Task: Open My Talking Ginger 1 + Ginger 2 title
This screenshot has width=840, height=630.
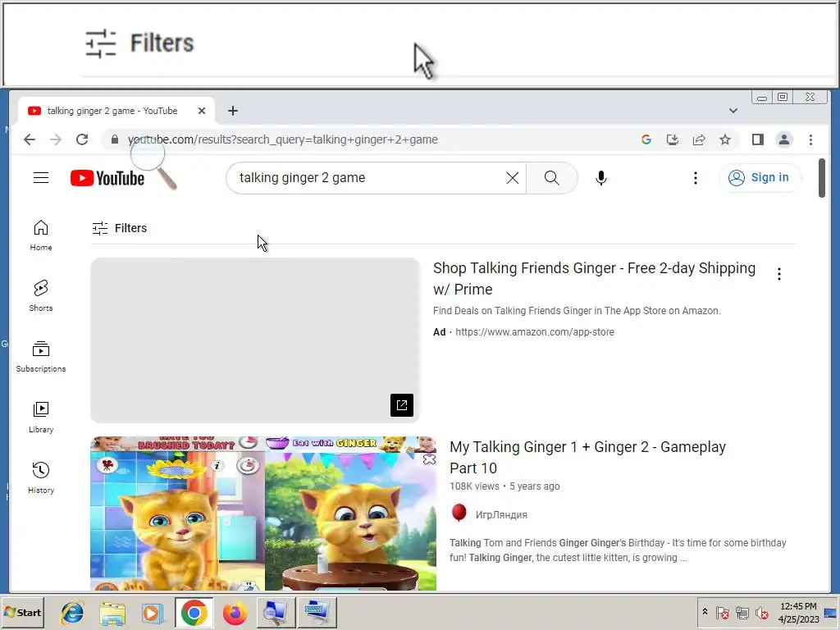Action: point(587,458)
